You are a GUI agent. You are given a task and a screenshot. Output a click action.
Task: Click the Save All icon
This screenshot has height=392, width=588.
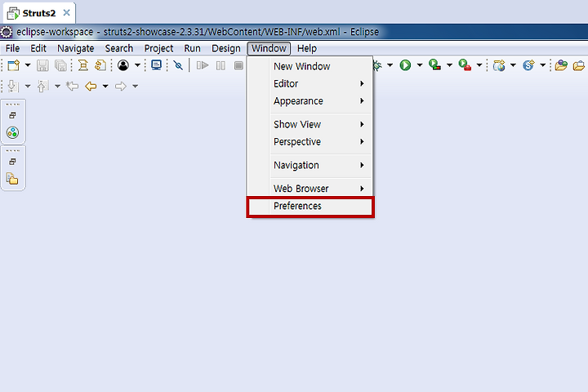tap(60, 65)
